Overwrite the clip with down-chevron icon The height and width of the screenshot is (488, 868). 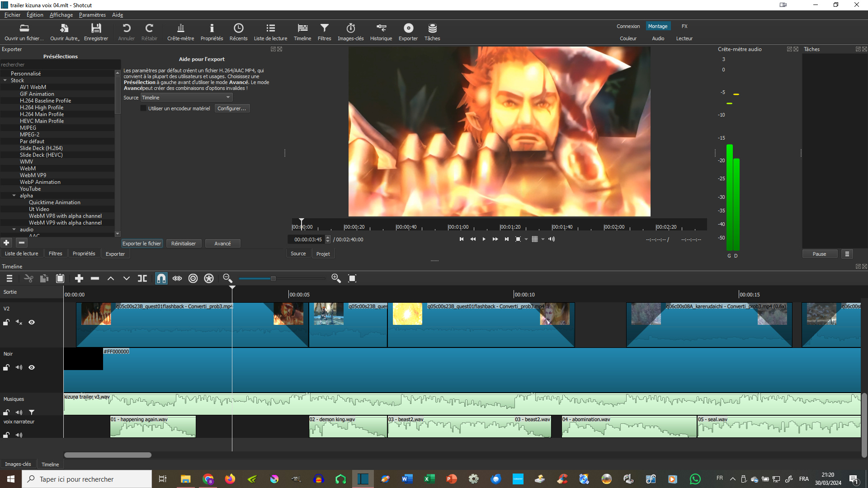click(x=127, y=278)
